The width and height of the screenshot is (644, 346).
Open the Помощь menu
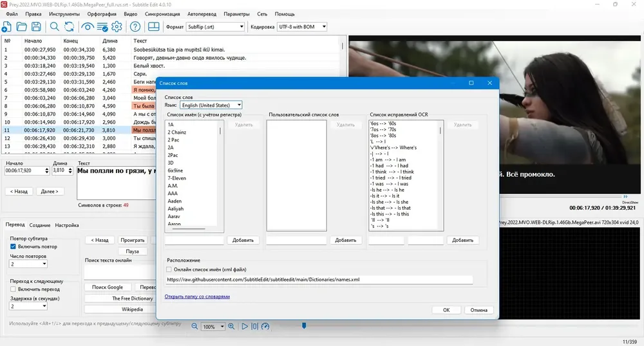285,14
